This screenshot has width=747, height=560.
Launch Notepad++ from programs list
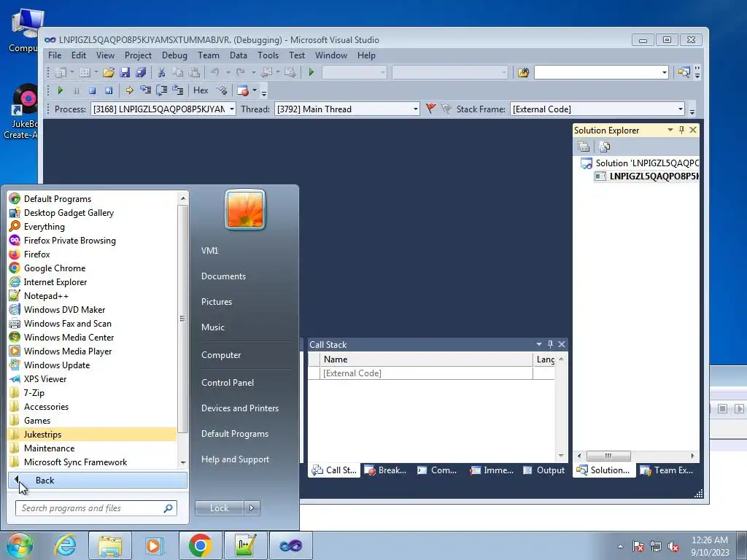click(x=93, y=296)
